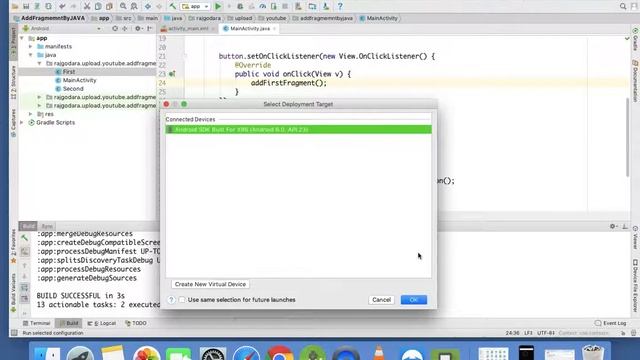Click the Make Project hammer icon
Viewport: 640px width, 360px height.
(x=173, y=6)
